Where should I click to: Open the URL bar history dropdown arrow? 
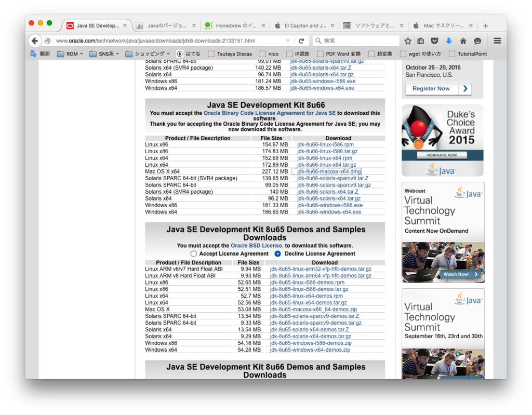(288, 41)
